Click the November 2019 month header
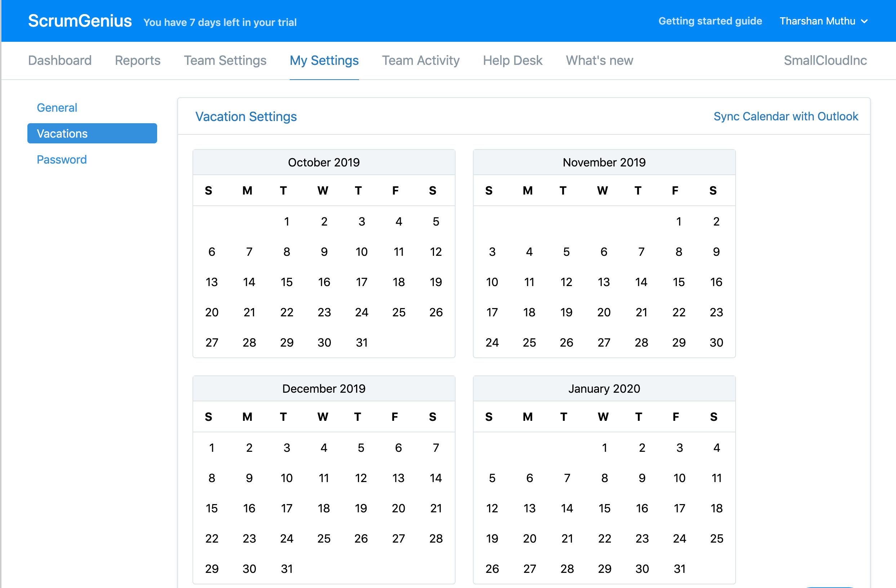 point(603,162)
